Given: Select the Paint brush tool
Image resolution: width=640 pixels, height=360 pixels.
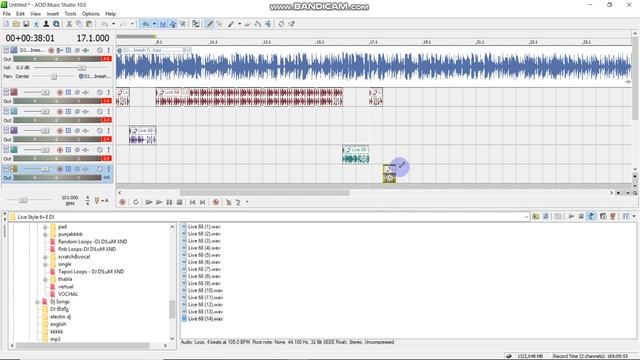Looking at the screenshot, I should [x=231, y=24].
